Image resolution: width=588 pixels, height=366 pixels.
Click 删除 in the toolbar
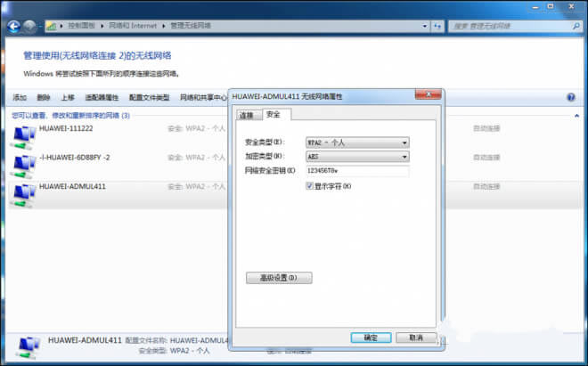44,97
